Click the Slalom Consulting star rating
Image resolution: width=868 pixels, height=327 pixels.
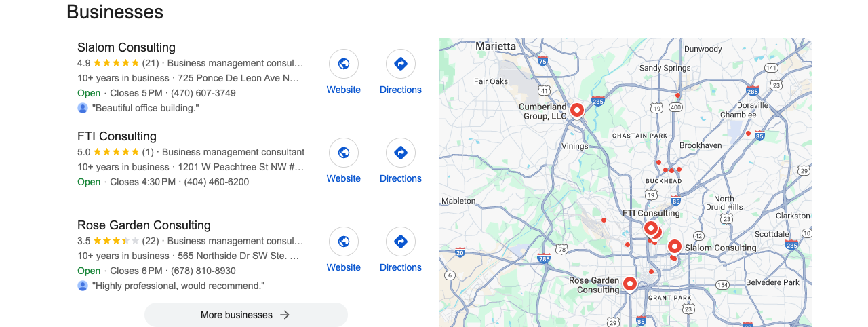(x=116, y=63)
